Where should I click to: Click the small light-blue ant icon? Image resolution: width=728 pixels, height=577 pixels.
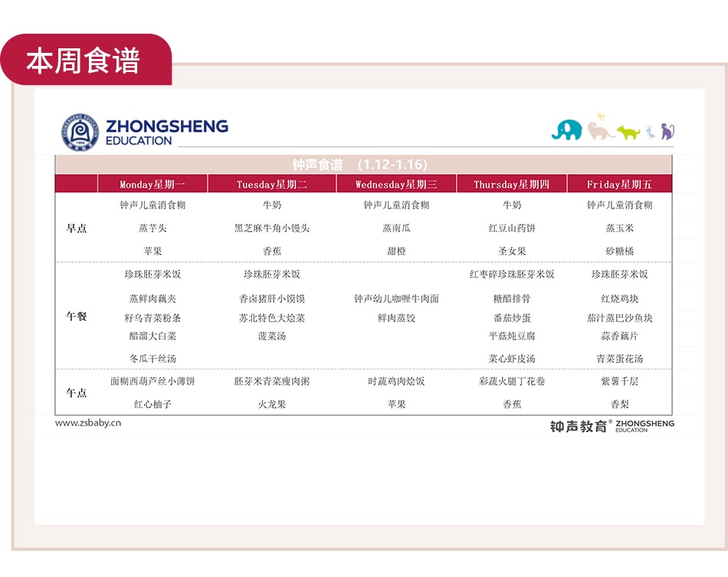pos(650,133)
